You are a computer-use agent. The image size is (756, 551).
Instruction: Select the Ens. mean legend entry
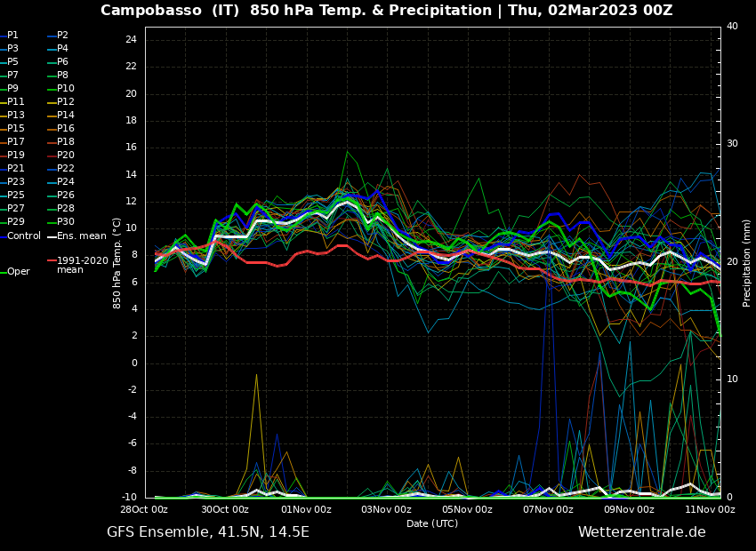coord(81,236)
